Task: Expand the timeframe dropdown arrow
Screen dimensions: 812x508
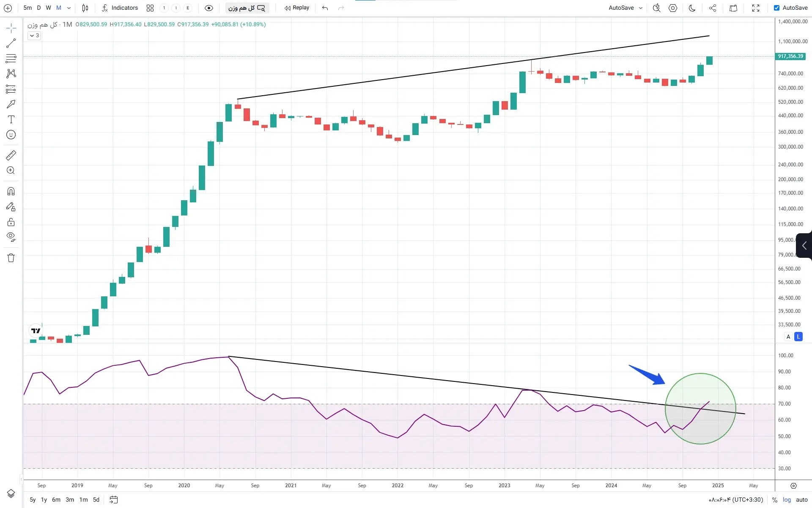Action: (x=69, y=8)
